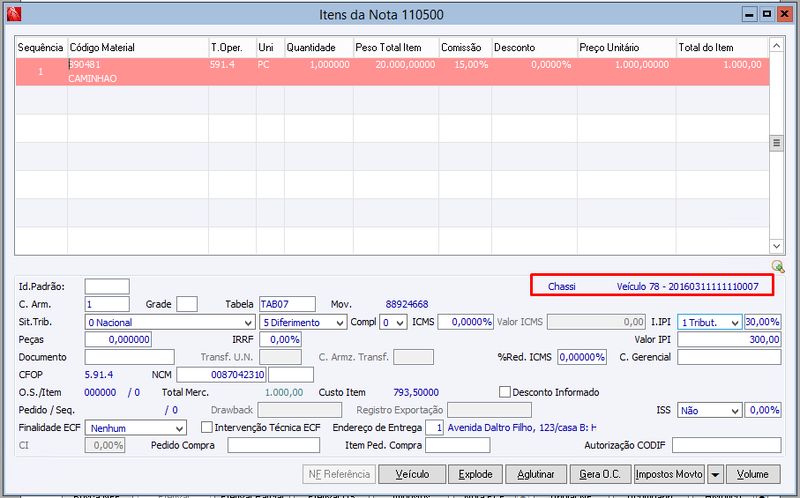Viewport: 800px width, 498px height.
Task: Expand the '5 Diferimento' dropdown
Action: coord(340,322)
